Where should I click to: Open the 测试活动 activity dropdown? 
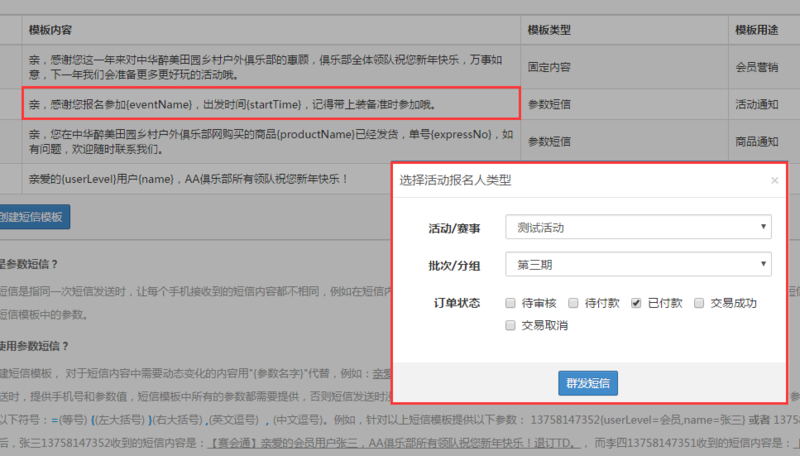tap(637, 228)
